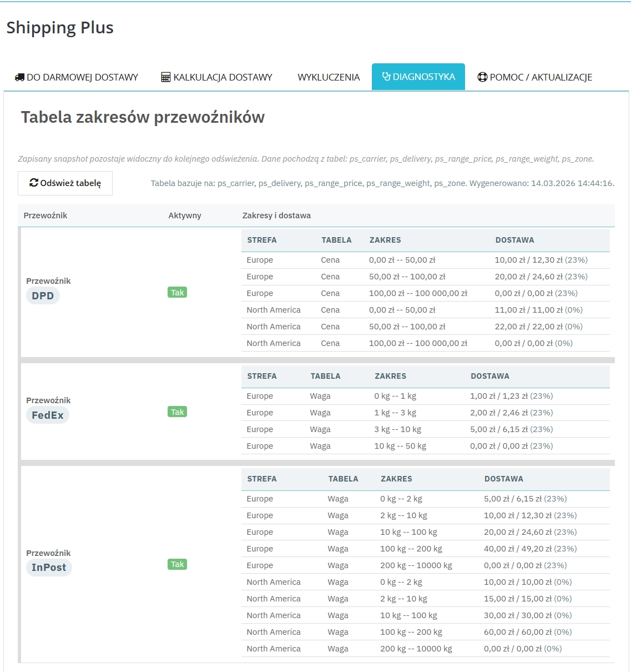Toggle the Tak status badge for DPD
The width and height of the screenshot is (631, 672).
point(177,292)
